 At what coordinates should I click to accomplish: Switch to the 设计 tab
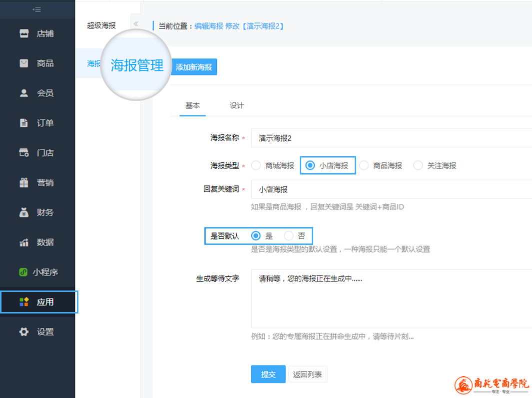pos(236,105)
